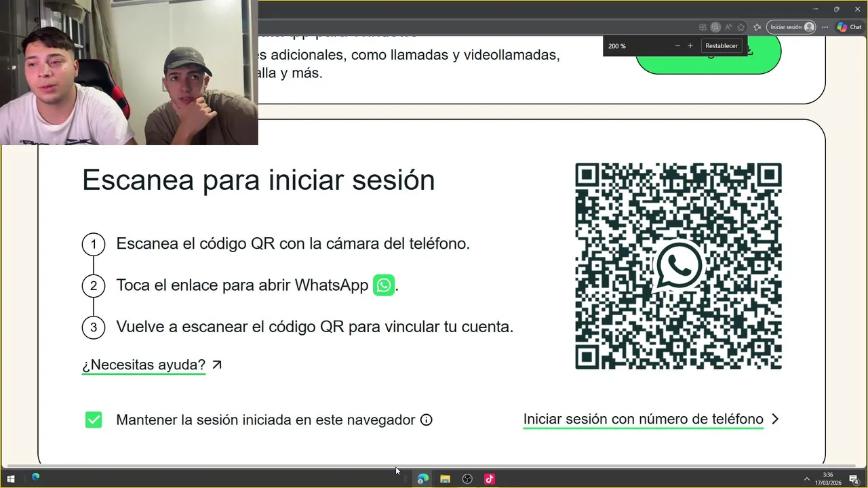Open File Explorer from the taskbar

click(445, 479)
